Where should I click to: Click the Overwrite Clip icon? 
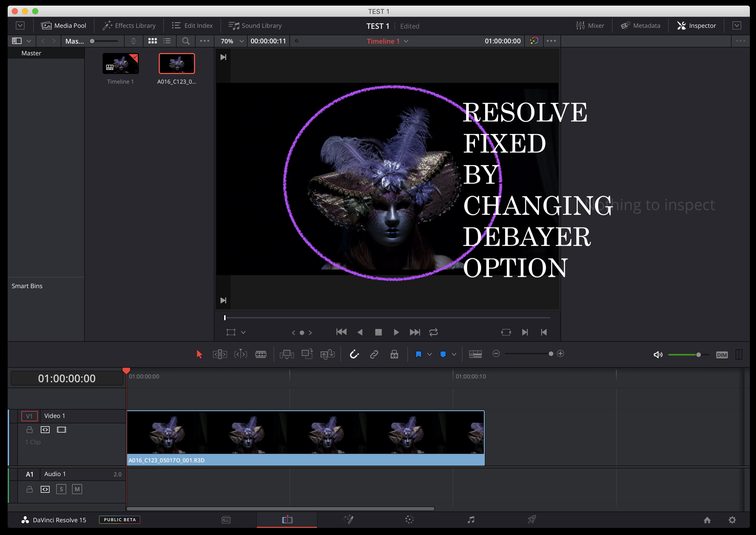[307, 354]
